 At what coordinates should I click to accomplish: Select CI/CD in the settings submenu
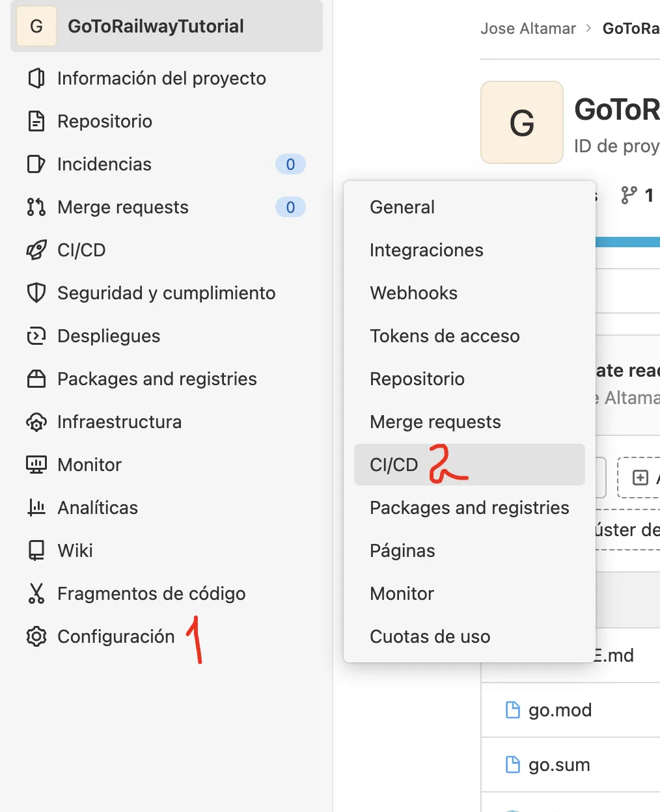pos(392,465)
